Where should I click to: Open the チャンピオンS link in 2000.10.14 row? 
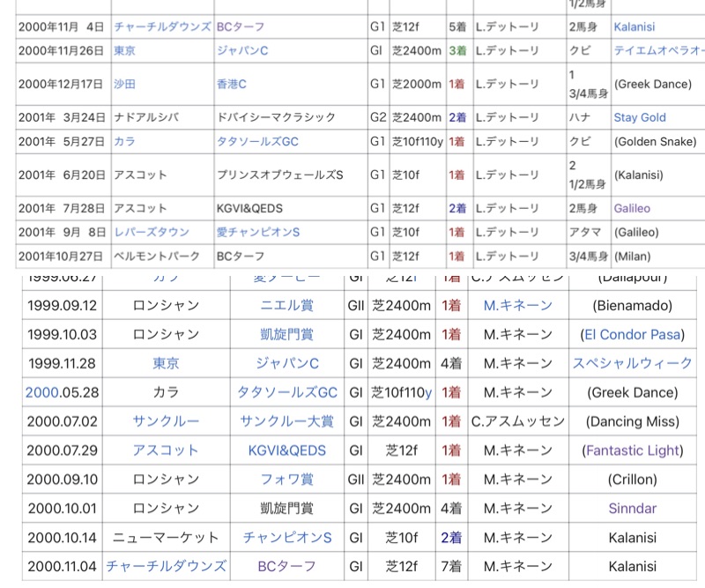(287, 538)
